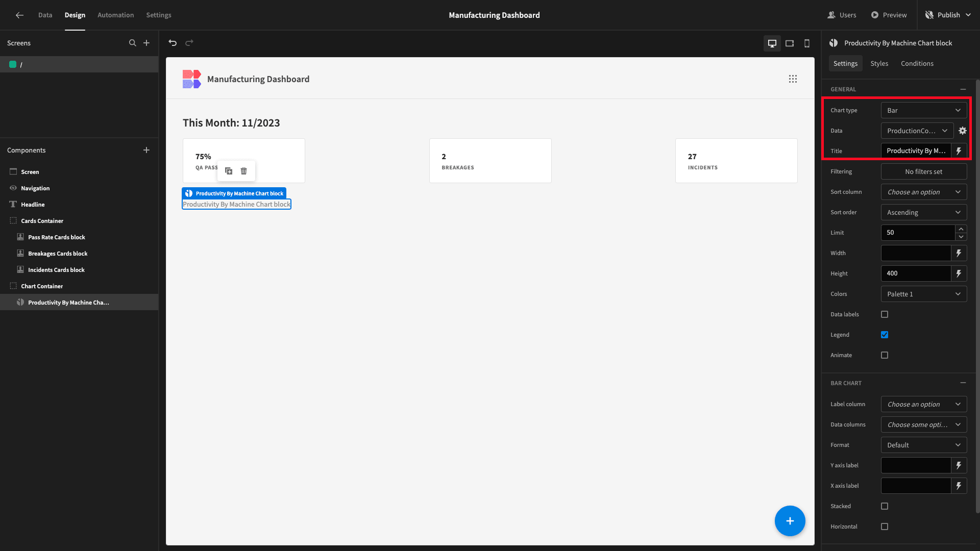Enable the Stacked checkbox
The height and width of the screenshot is (551, 980).
coord(885,506)
